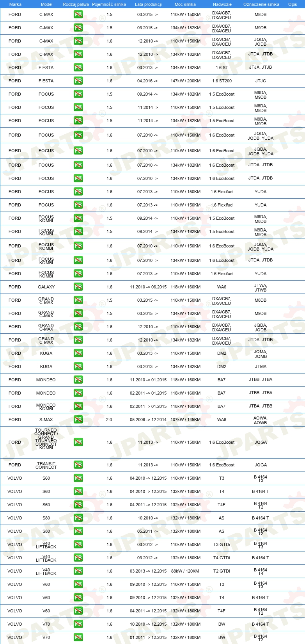Viewport: 305px width, 644px height.
Task: Click the petrol icon in the GALAXY row
Action: [78, 287]
